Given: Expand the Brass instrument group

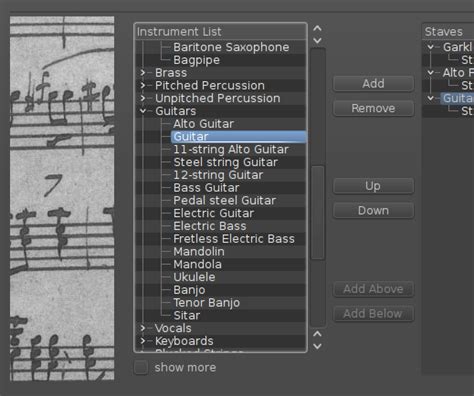Looking at the screenshot, I should coord(143,73).
